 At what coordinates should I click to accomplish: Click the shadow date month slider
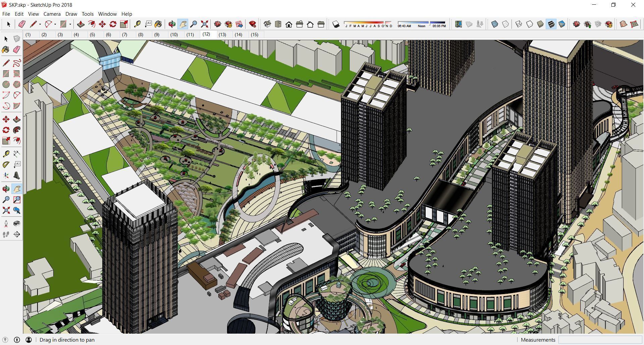tap(368, 24)
